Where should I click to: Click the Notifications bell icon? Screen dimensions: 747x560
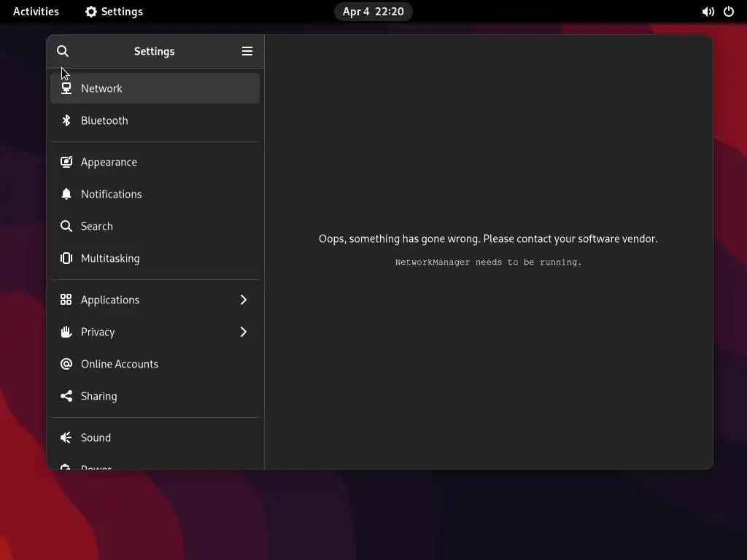tap(66, 194)
